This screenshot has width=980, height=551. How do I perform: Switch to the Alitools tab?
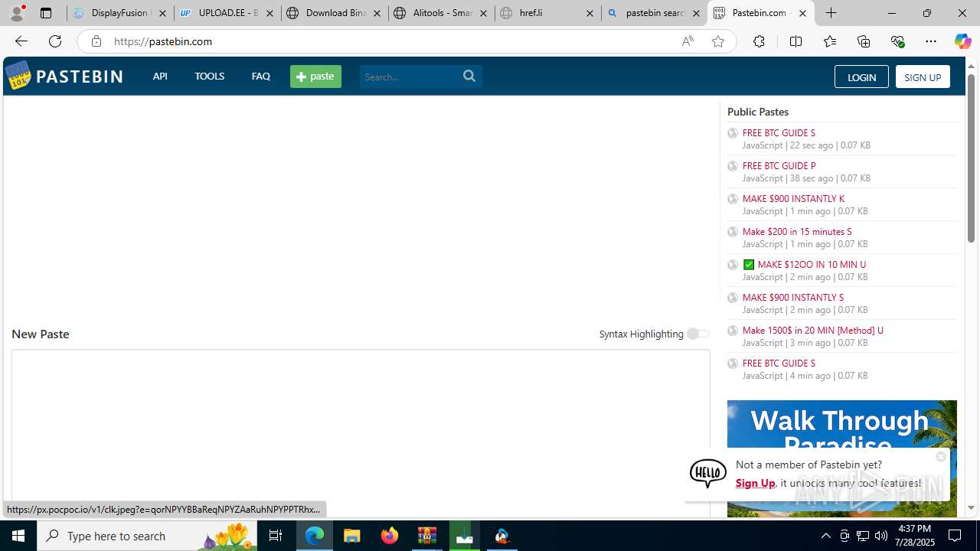click(442, 13)
